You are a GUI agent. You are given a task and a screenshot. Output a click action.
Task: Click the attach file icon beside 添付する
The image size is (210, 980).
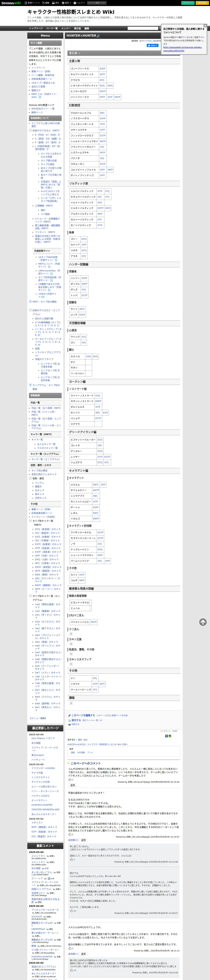(69, 720)
